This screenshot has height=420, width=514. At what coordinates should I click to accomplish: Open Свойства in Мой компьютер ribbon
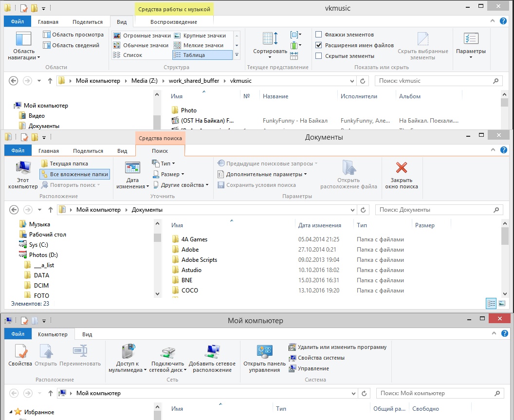pyautogui.click(x=20, y=355)
